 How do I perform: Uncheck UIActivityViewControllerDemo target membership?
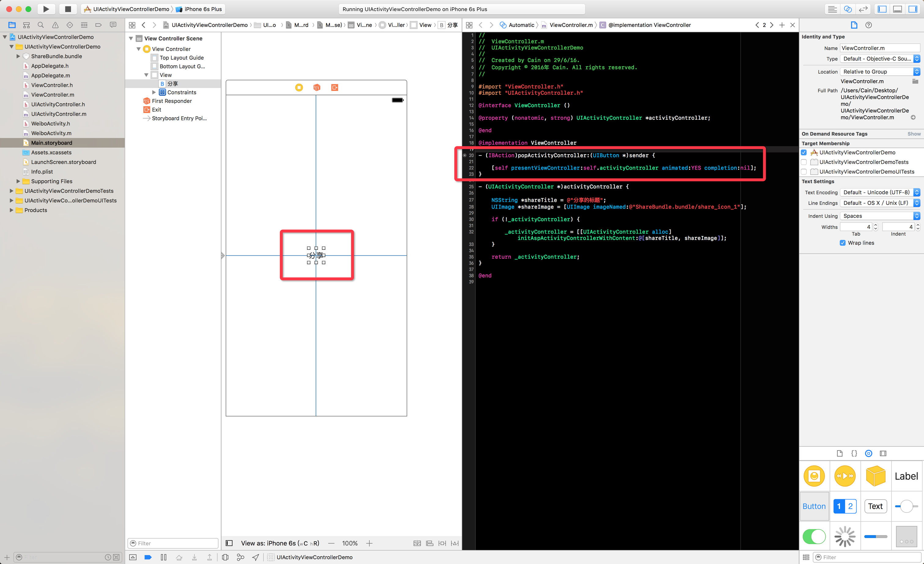(804, 152)
